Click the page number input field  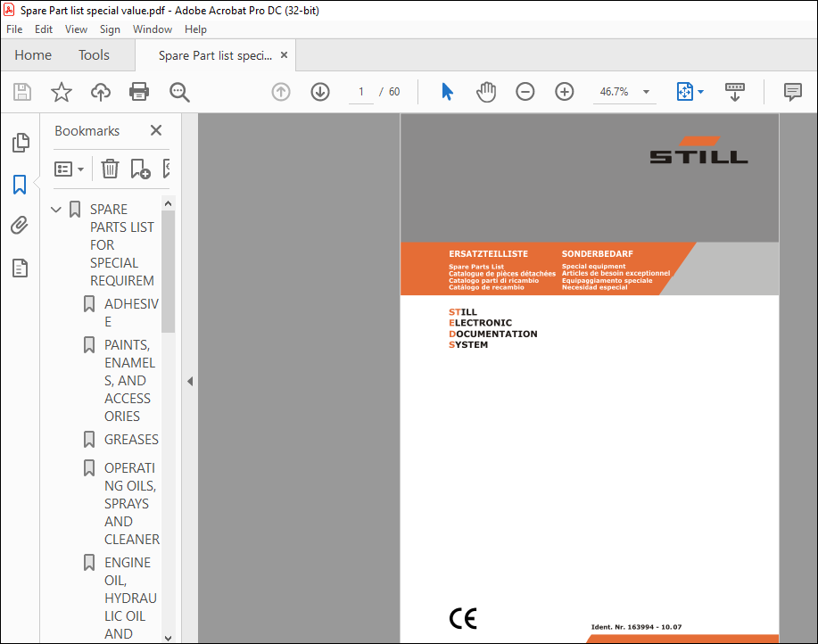[x=361, y=92]
